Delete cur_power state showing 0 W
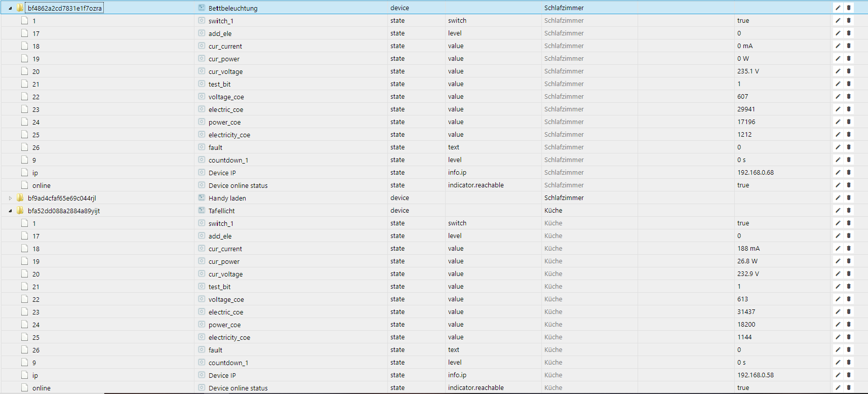The width and height of the screenshot is (868, 394). coord(849,59)
